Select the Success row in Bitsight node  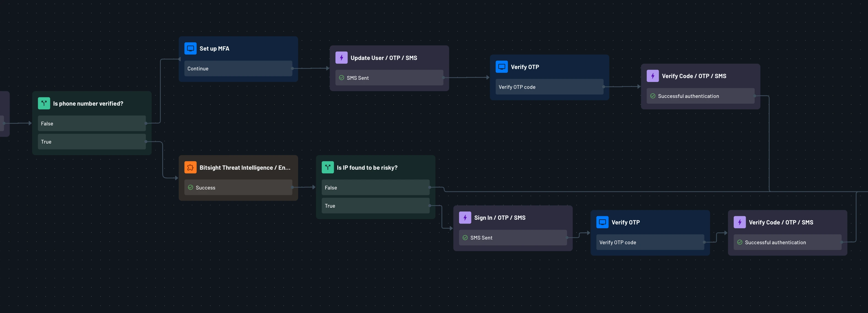[x=238, y=188]
